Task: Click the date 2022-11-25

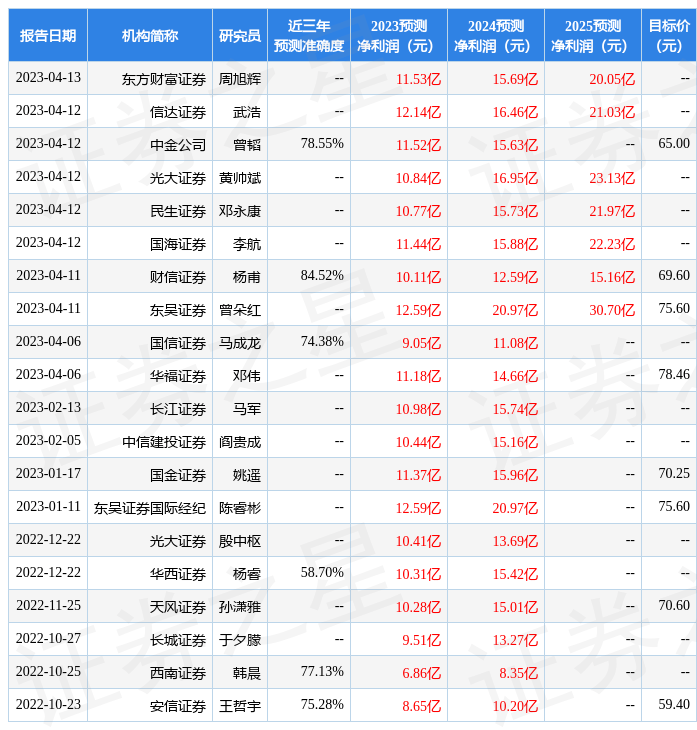Action: pos(48,606)
